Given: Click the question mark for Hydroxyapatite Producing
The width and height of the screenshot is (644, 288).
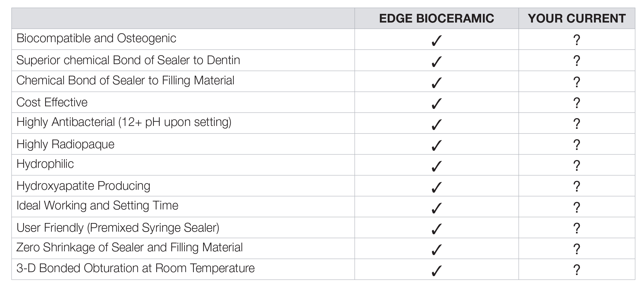Looking at the screenshot, I should (x=576, y=186).
